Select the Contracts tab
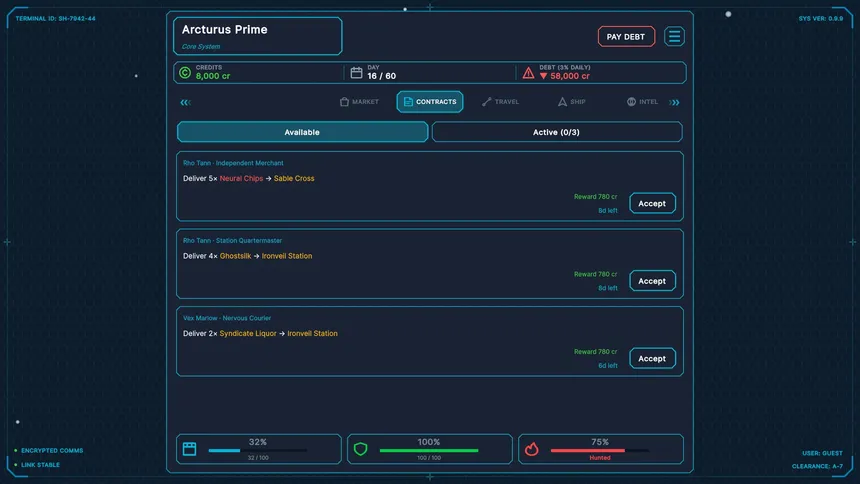Image resolution: width=860 pixels, height=484 pixels. pyautogui.click(x=430, y=102)
